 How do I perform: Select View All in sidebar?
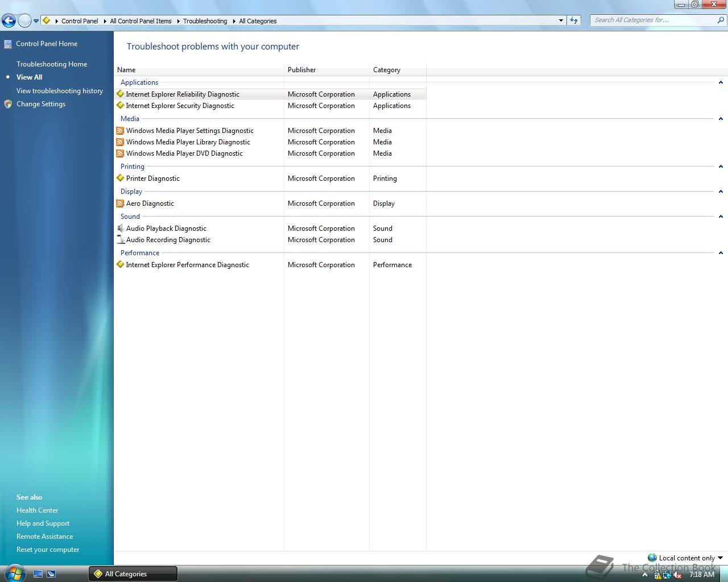point(29,77)
